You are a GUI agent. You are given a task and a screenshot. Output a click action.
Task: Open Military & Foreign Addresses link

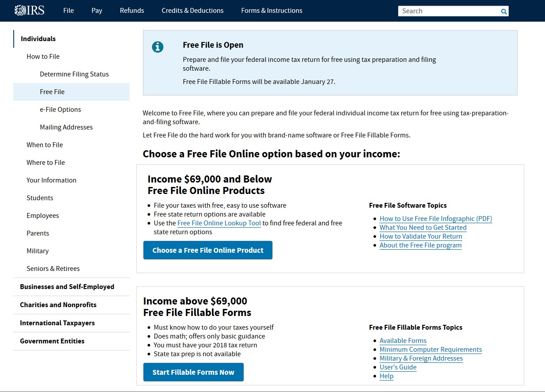point(421,358)
